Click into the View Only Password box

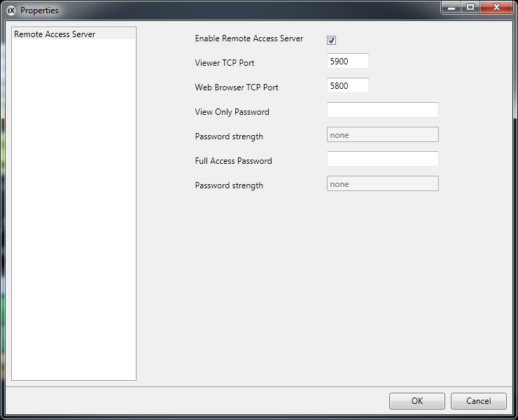[382, 111]
